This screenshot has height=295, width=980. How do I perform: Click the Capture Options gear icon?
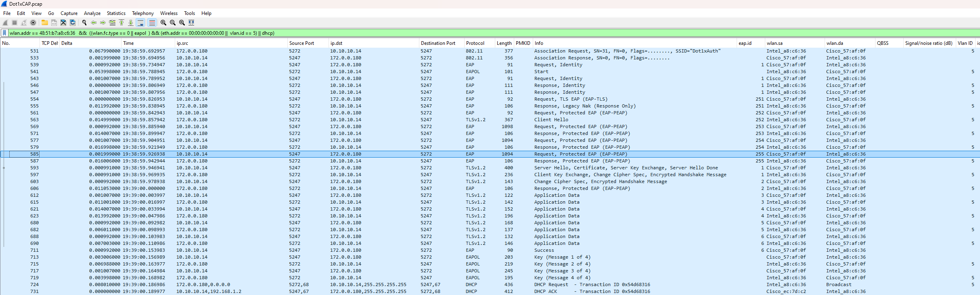33,23
